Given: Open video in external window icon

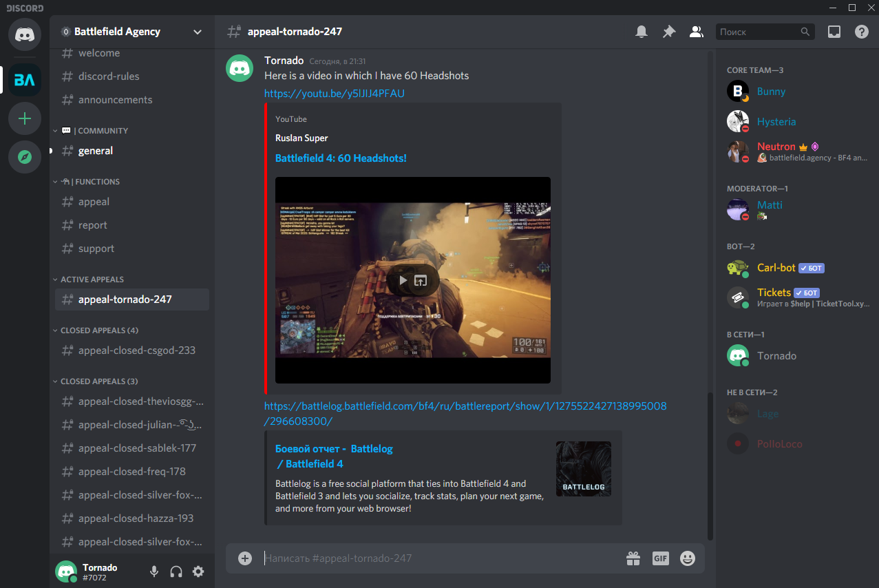Looking at the screenshot, I should 421,280.
